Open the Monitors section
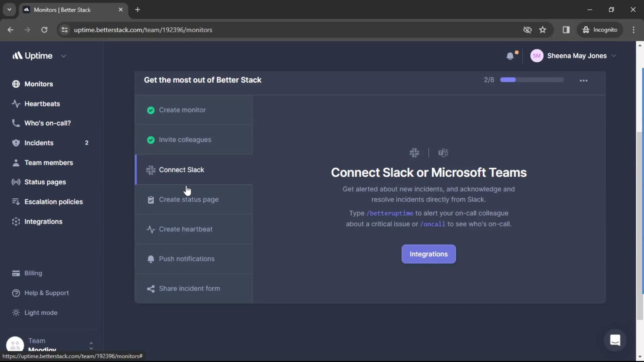The width and height of the screenshot is (644, 362). pos(39,83)
